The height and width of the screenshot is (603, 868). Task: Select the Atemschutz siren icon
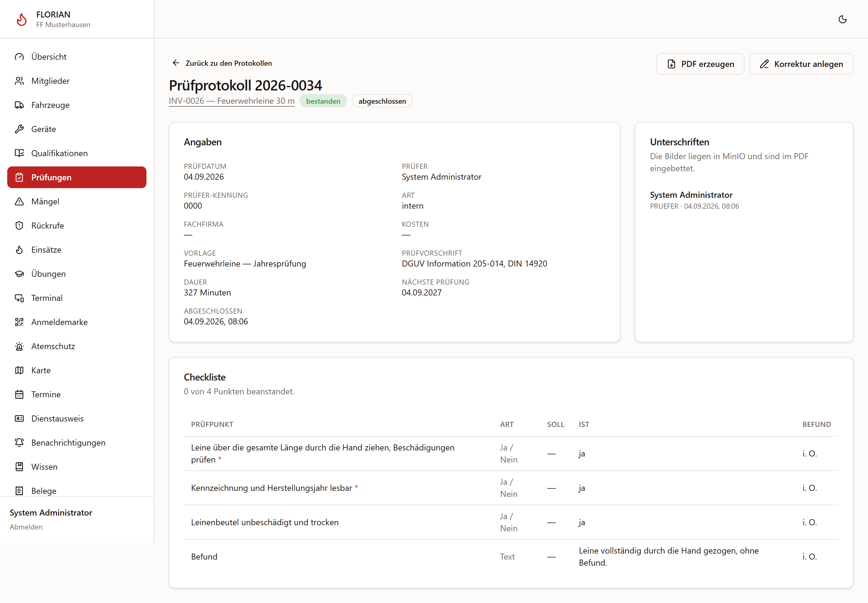point(19,346)
